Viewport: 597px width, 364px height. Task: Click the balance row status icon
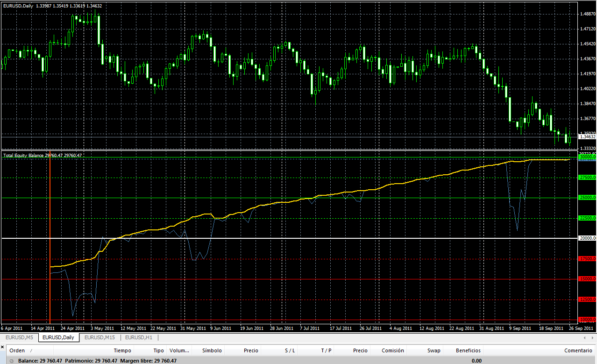[12, 361]
